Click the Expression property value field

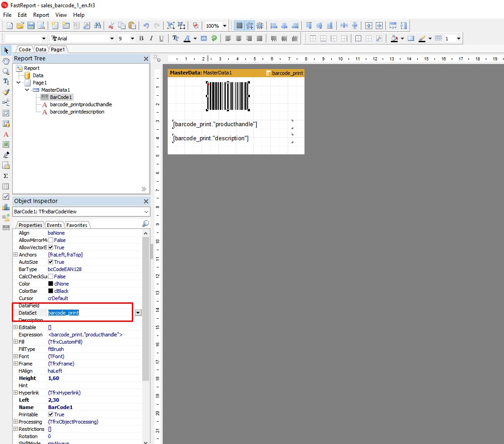pos(95,335)
